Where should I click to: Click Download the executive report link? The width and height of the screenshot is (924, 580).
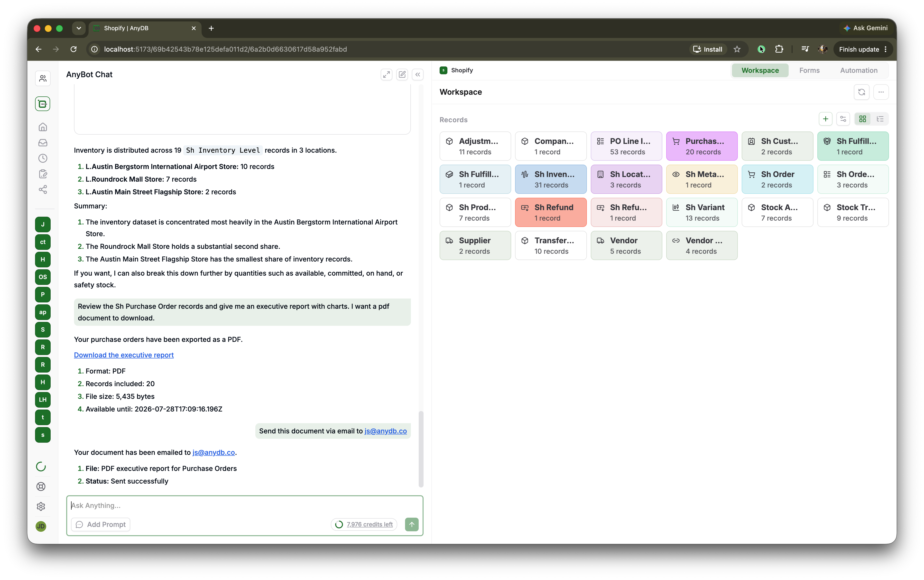coord(124,355)
